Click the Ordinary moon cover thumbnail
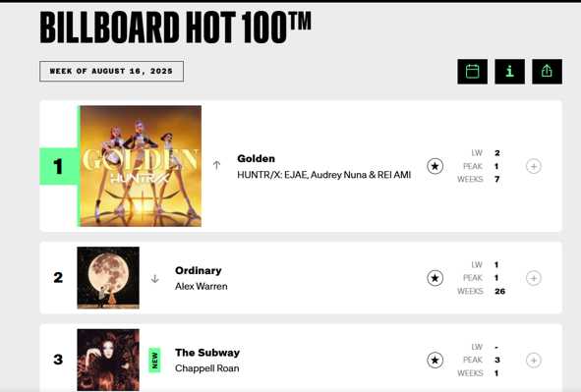This screenshot has width=581, height=392. (x=108, y=278)
